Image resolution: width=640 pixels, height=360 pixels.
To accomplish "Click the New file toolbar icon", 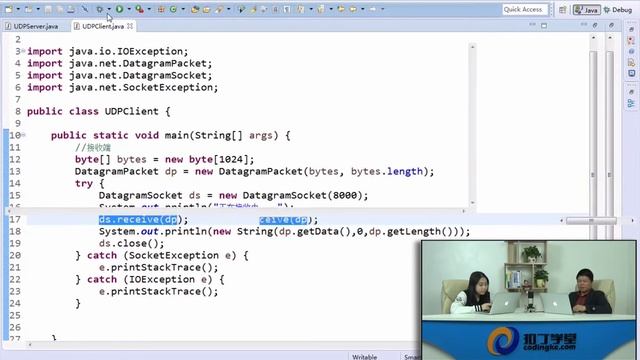I will point(9,9).
